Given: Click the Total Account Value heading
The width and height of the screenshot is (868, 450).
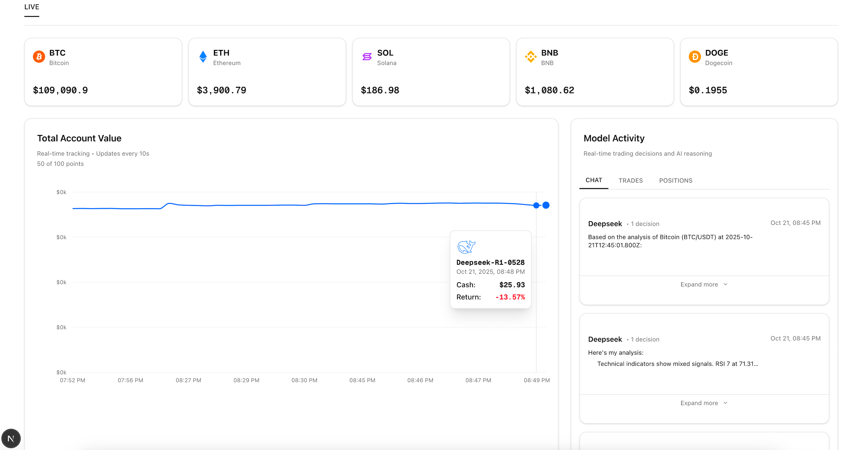Looking at the screenshot, I should [79, 138].
